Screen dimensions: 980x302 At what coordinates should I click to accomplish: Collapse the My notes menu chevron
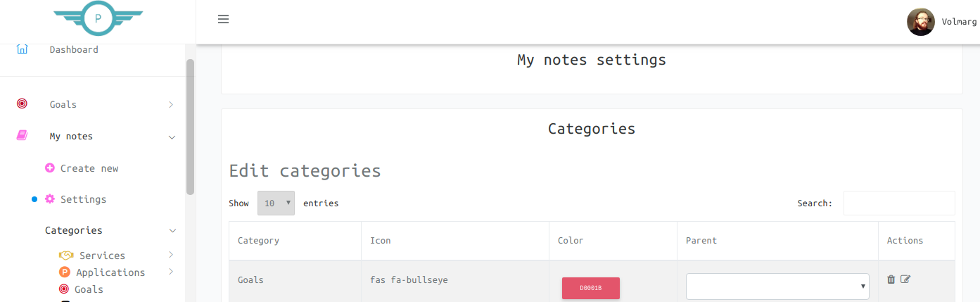click(172, 137)
